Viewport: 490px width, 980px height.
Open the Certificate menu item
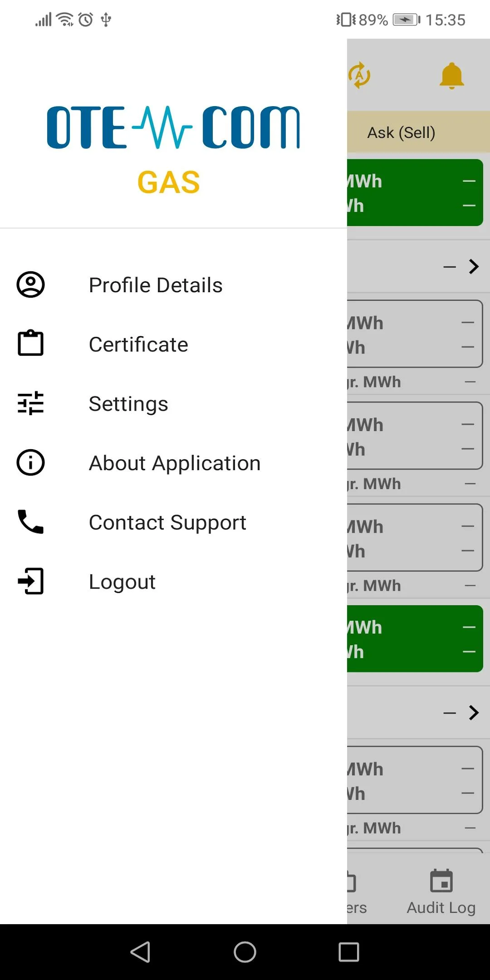[x=173, y=344]
